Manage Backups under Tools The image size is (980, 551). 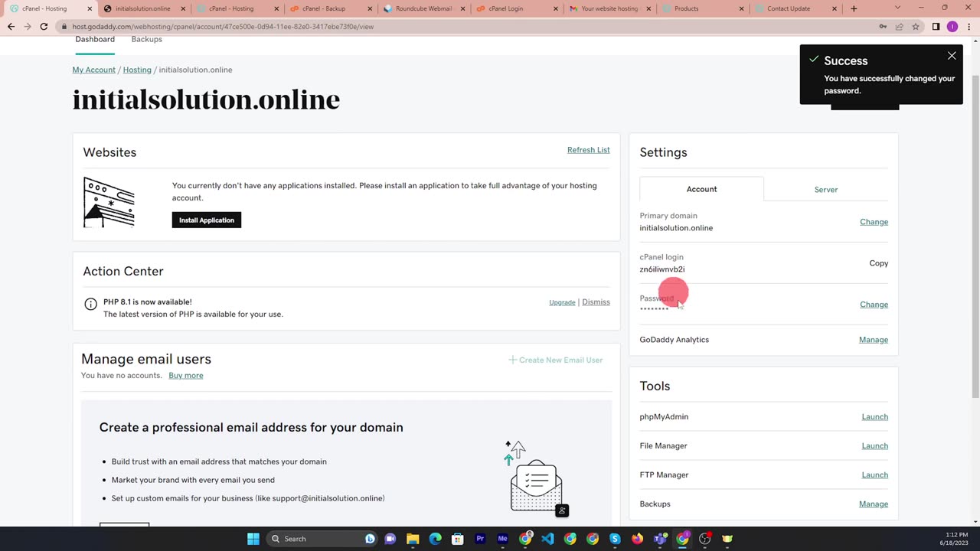tap(874, 504)
